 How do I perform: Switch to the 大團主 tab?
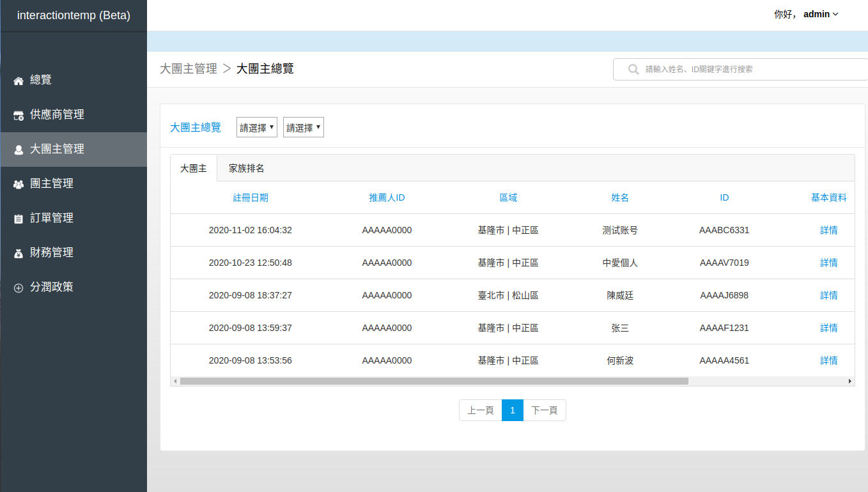coord(194,168)
